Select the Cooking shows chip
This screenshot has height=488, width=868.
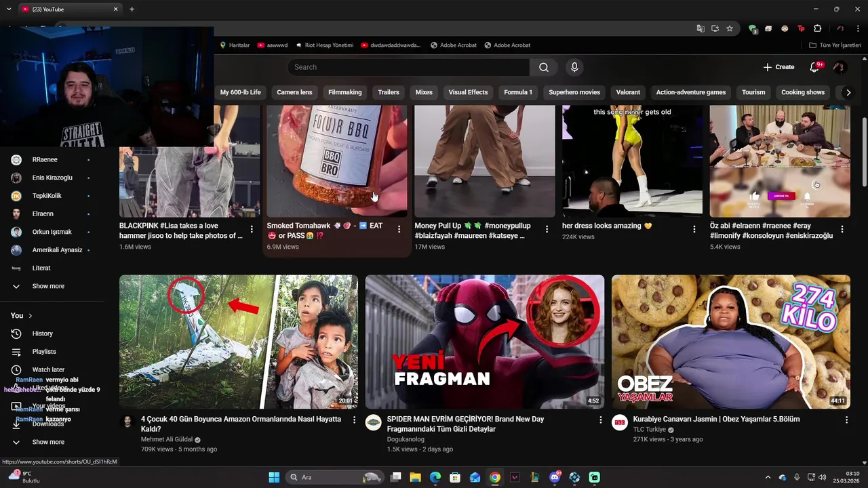click(x=803, y=92)
